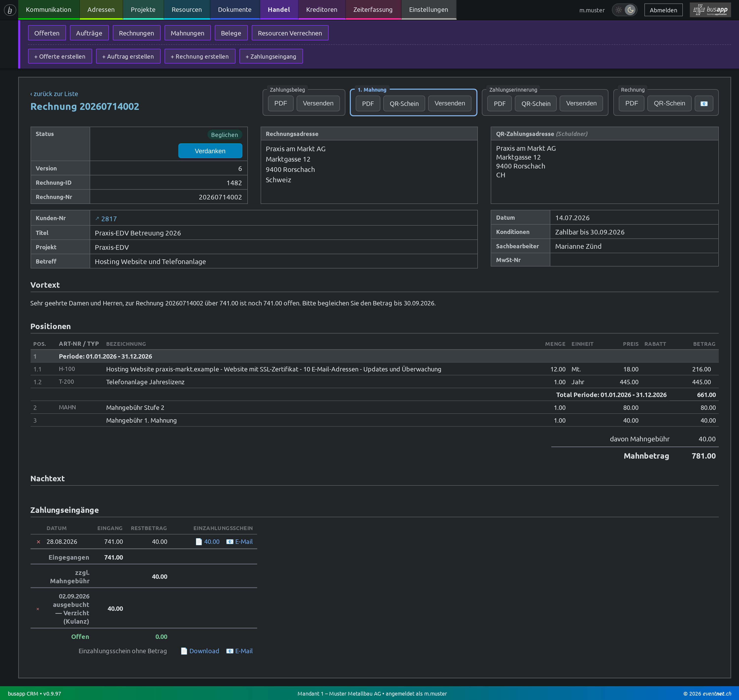Switch to Aufträge submenu
The image size is (739, 700).
click(x=89, y=33)
